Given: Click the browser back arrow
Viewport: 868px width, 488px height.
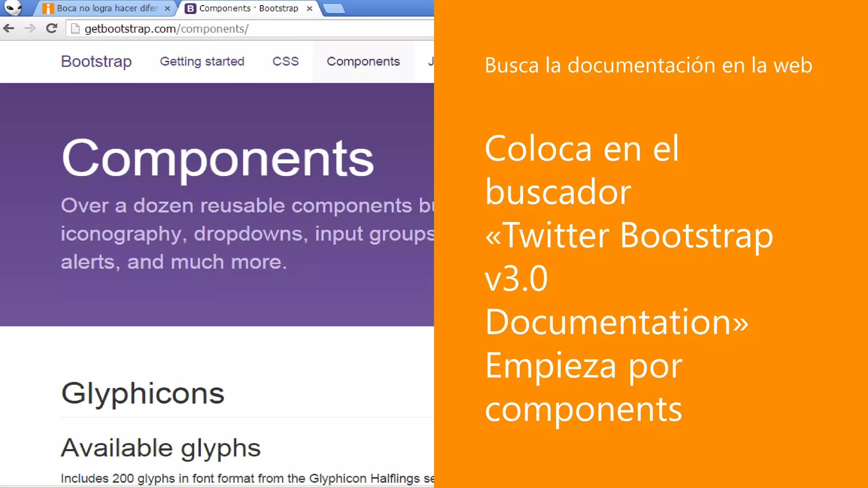Looking at the screenshot, I should click(9, 28).
